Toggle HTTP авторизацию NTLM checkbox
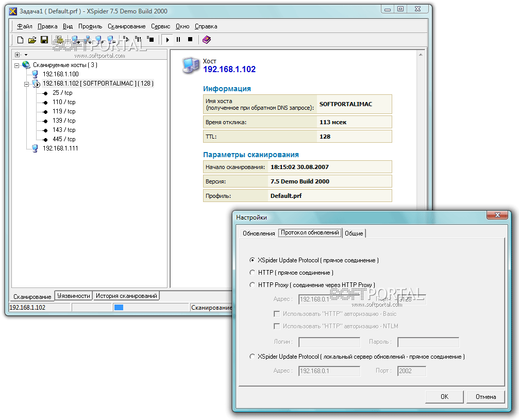Viewport: 519px width, 420px height. point(277,326)
